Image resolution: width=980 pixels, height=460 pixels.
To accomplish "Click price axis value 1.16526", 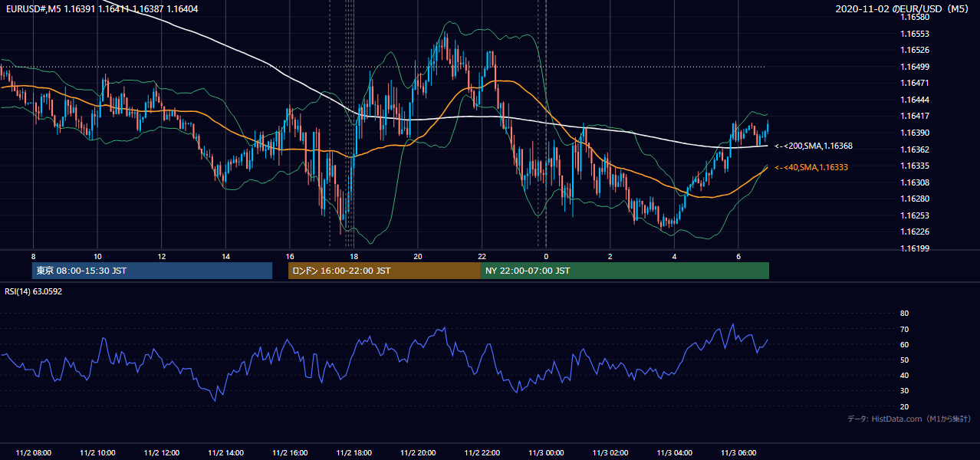I will click(915, 51).
